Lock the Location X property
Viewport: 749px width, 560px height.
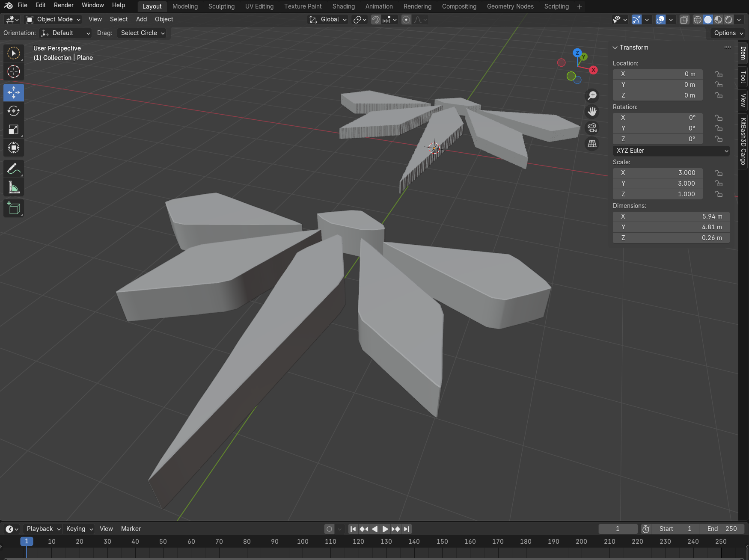coord(719,74)
